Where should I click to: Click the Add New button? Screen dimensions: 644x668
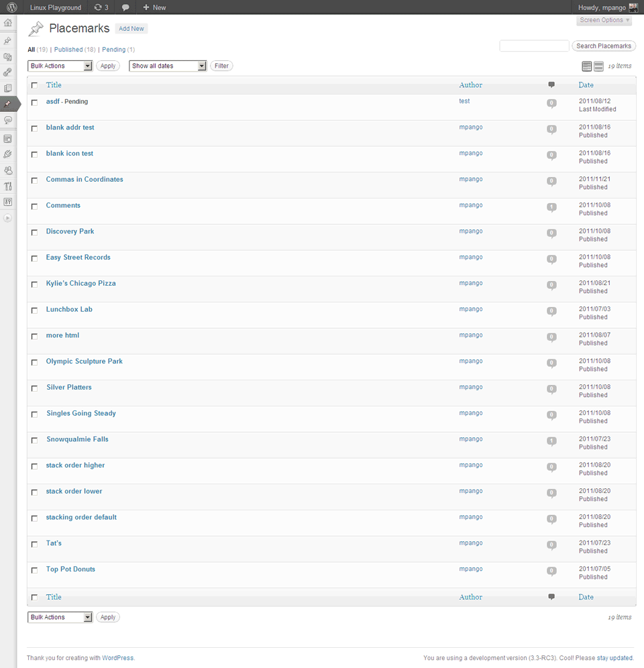tap(131, 29)
